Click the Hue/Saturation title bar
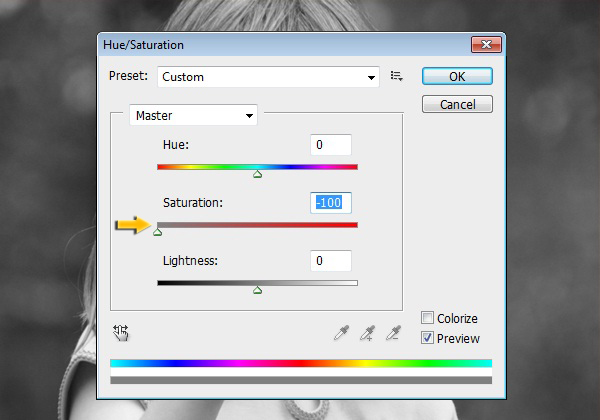The height and width of the screenshot is (420, 600). [280, 45]
